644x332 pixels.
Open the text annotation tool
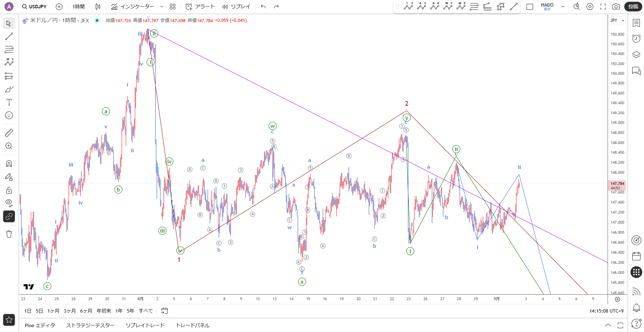click(x=9, y=102)
